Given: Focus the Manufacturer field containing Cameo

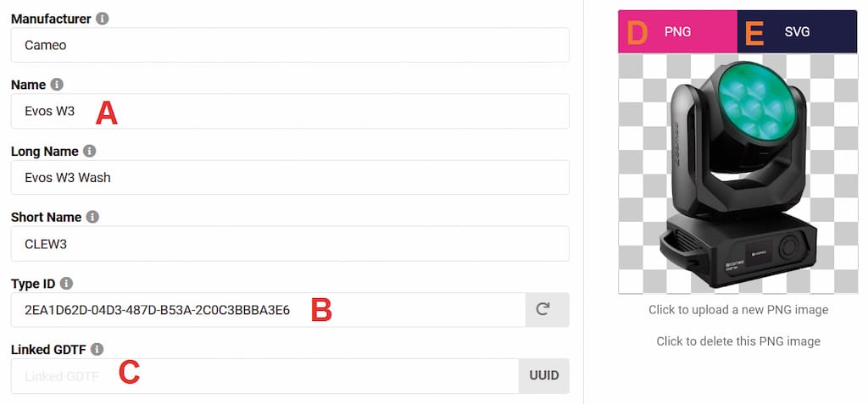Looking at the screenshot, I should (288, 45).
